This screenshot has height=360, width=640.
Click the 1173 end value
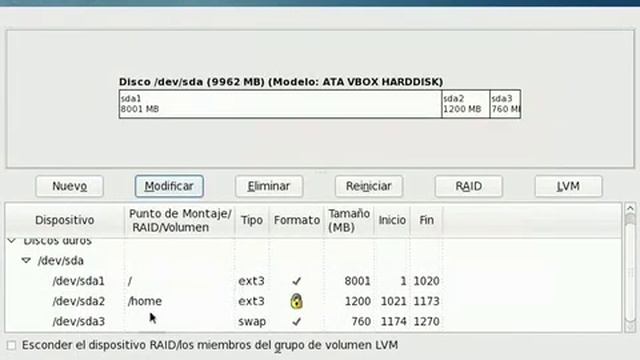427,301
